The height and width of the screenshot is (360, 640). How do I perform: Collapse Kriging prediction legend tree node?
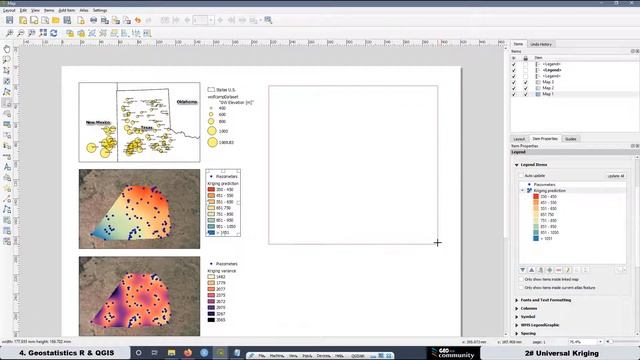[522, 191]
